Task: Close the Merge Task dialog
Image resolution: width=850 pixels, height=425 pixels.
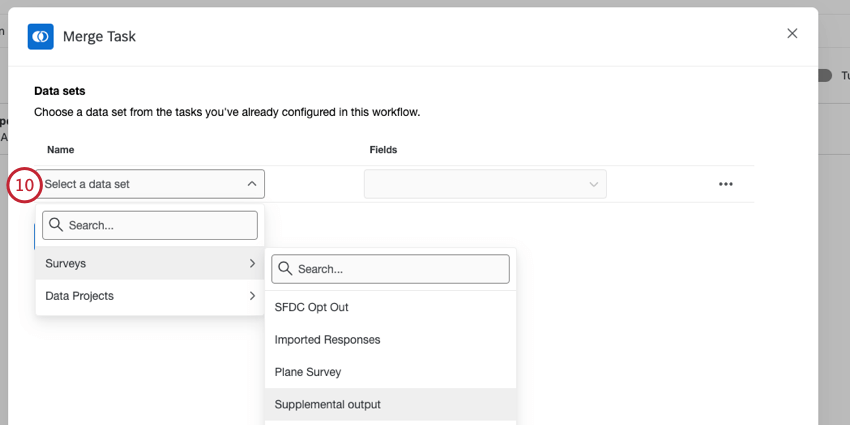Action: tap(792, 33)
